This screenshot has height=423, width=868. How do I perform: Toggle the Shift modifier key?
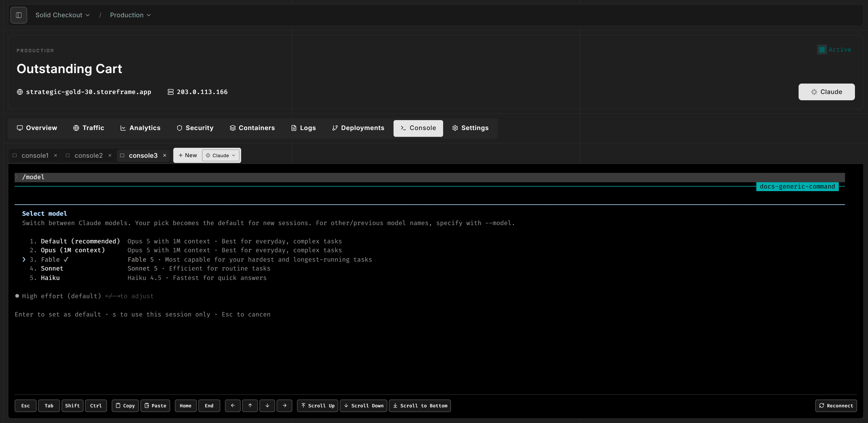click(x=73, y=406)
